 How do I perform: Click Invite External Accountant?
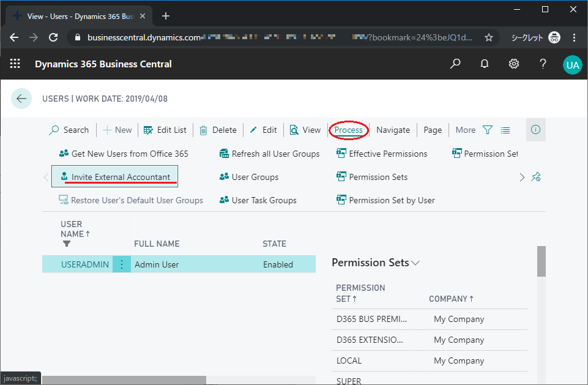coord(115,176)
